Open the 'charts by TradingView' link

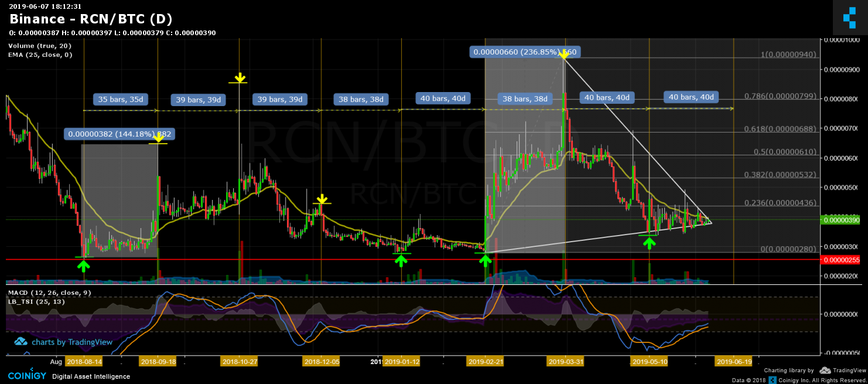(x=63, y=342)
